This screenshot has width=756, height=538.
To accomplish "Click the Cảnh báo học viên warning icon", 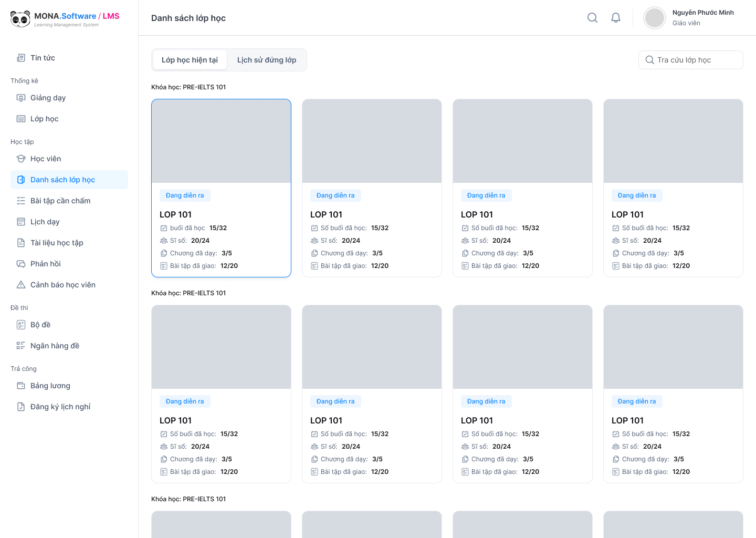I will point(21,285).
